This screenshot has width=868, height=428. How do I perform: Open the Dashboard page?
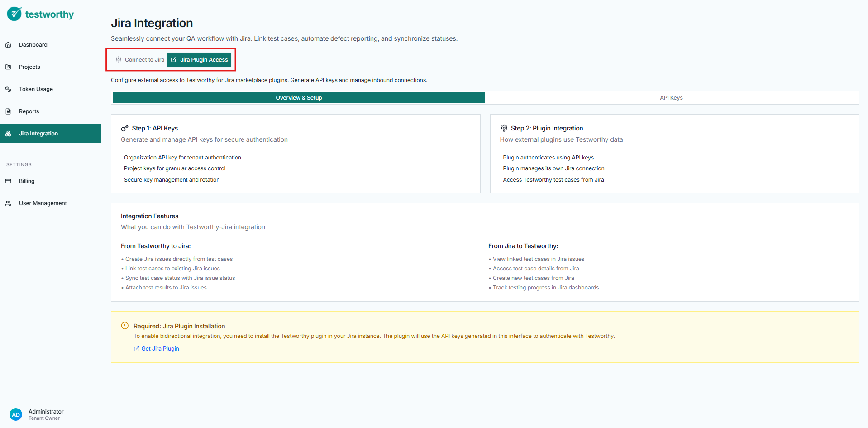pos(50,45)
